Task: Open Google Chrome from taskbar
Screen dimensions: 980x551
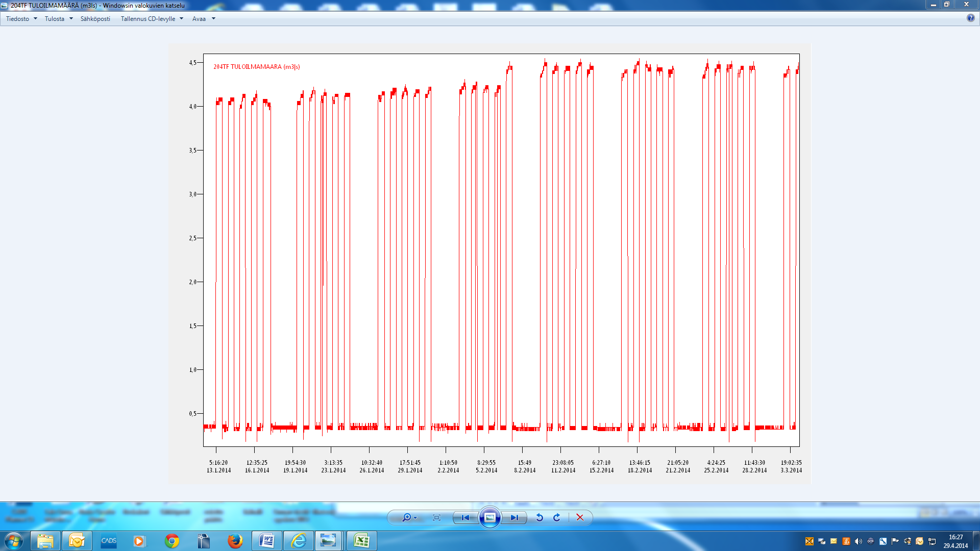Action: point(172,541)
